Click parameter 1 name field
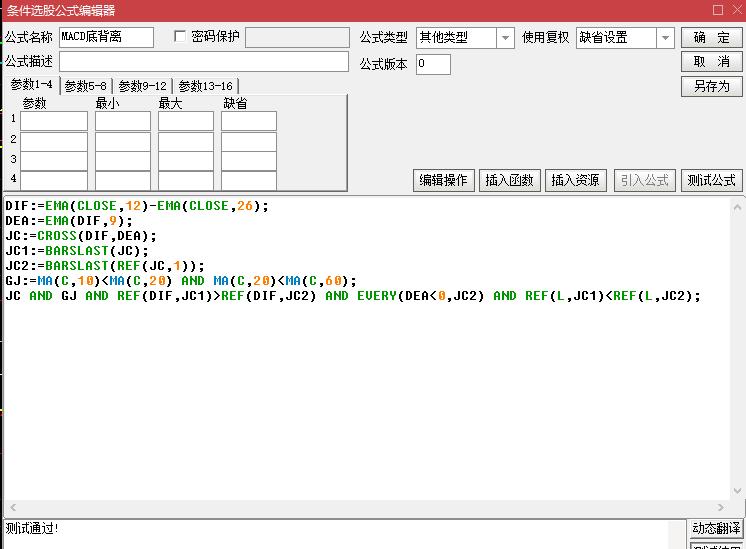 54,121
